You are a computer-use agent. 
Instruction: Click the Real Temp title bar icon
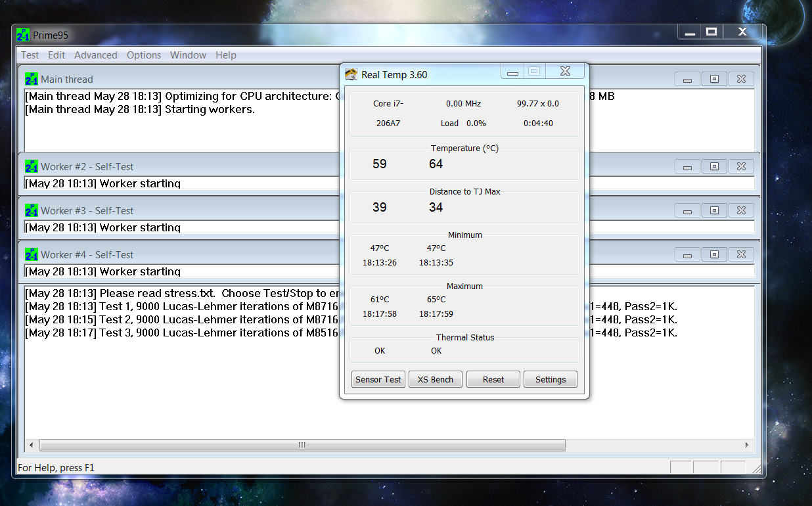click(351, 74)
